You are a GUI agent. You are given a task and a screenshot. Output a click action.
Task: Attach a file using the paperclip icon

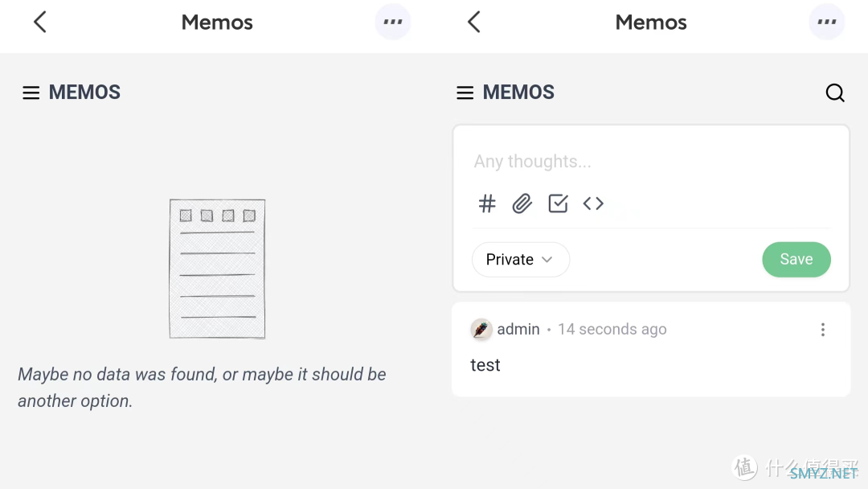[522, 203]
